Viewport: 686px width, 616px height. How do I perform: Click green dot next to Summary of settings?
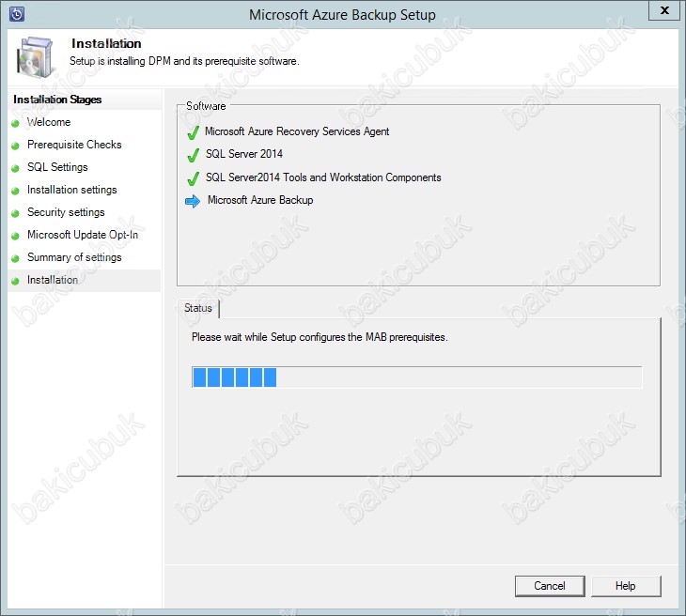(x=15, y=258)
